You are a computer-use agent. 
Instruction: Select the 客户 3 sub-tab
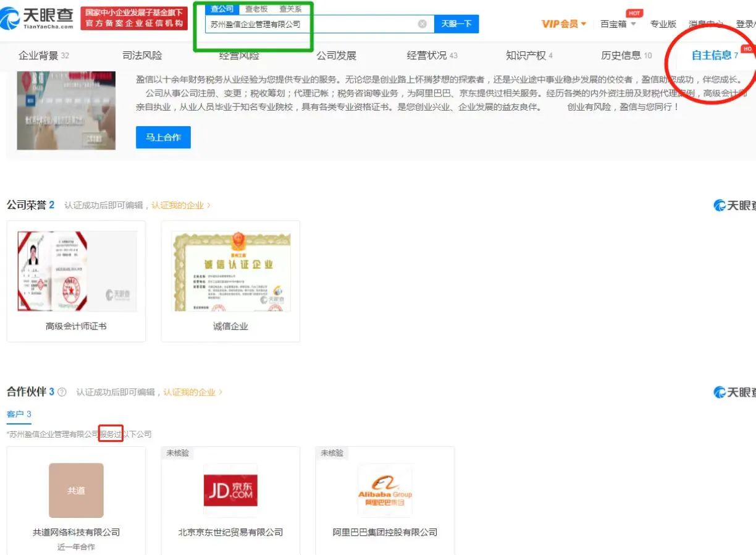[x=19, y=414]
